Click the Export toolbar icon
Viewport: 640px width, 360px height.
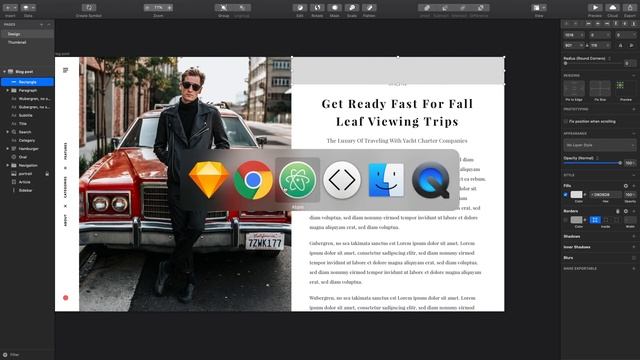630,8
